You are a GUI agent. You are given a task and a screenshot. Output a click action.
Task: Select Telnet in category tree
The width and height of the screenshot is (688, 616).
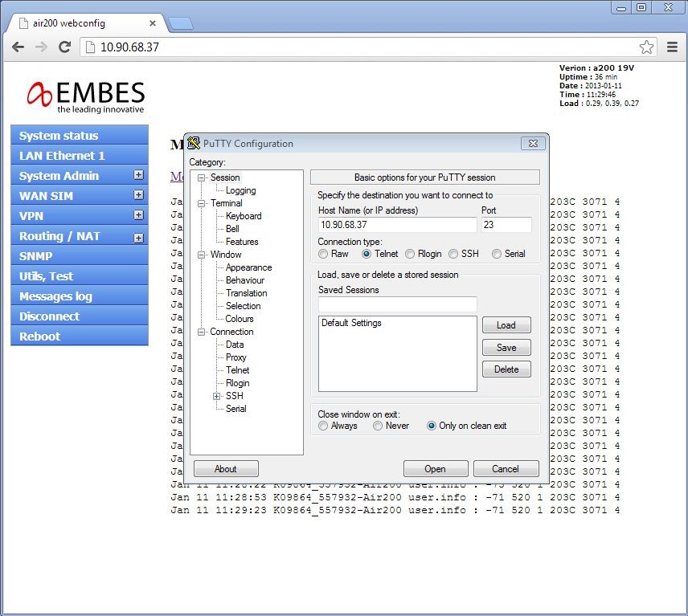pyautogui.click(x=237, y=370)
